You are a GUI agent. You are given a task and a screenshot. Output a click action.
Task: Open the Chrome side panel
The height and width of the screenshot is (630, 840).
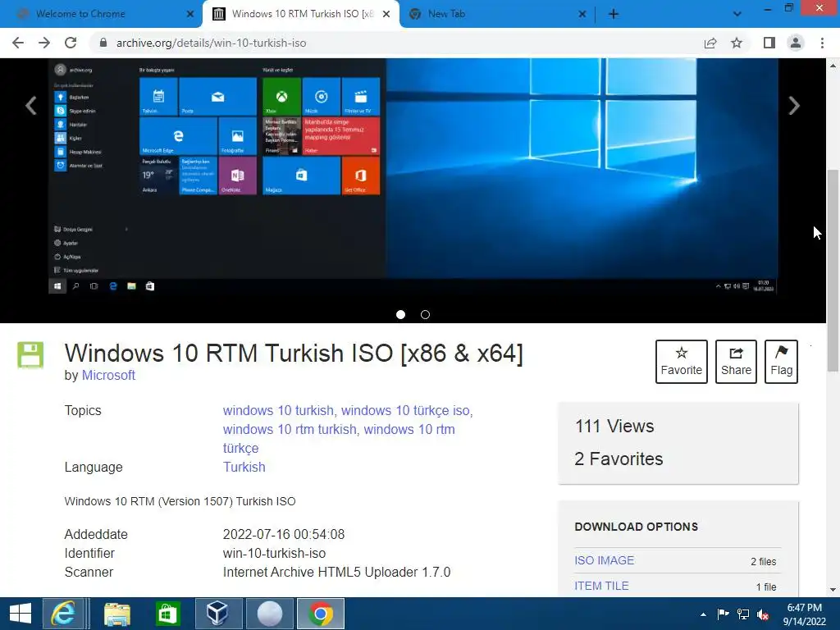(x=769, y=43)
